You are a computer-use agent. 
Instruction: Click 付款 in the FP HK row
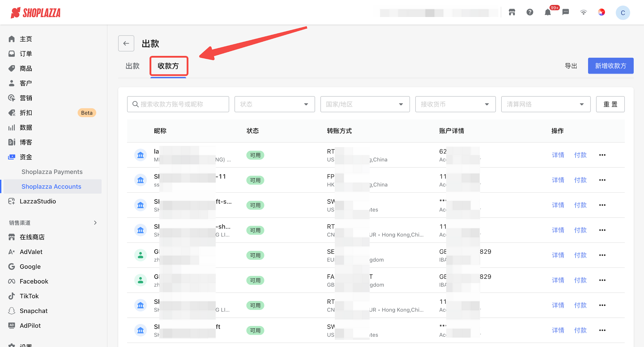580,180
